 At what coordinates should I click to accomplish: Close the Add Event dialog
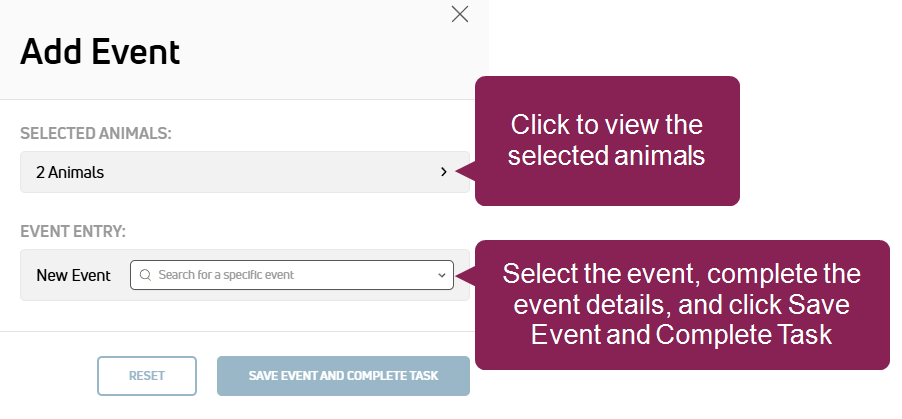pos(460,14)
